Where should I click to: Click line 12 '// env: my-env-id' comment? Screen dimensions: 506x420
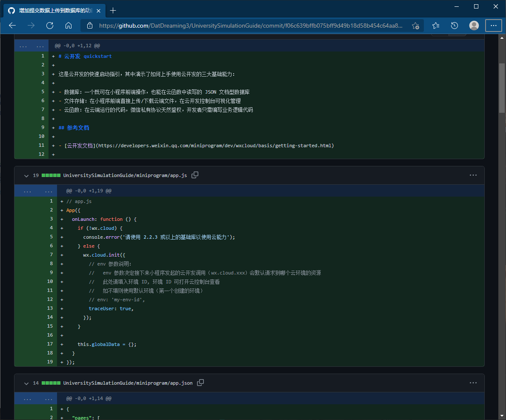[117, 300]
